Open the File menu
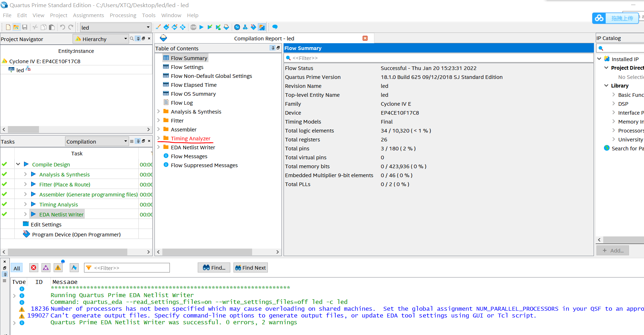This screenshot has width=644, height=335. [x=7, y=15]
